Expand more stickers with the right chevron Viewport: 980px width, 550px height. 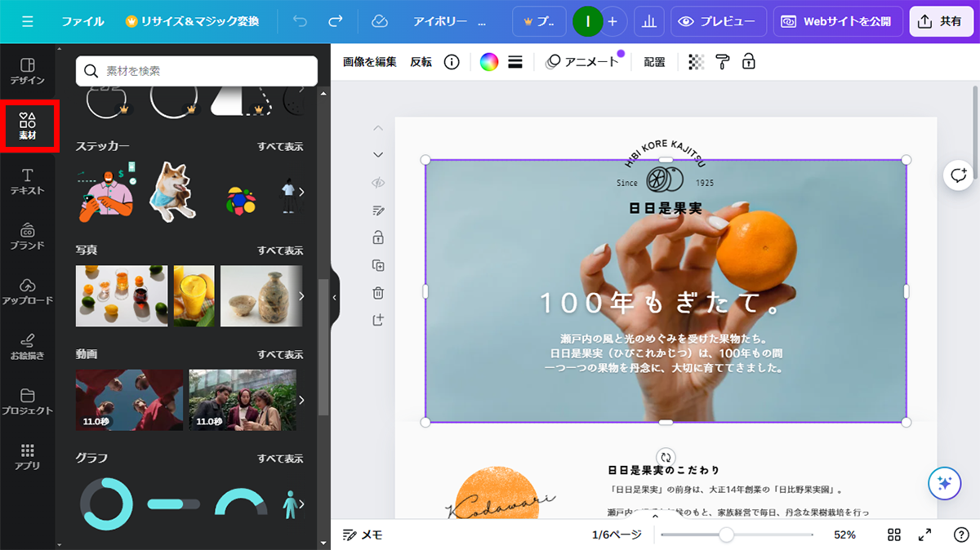pyautogui.click(x=301, y=193)
